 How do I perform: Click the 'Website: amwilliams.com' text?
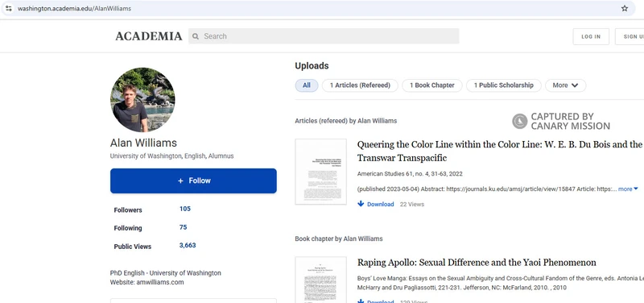147,282
